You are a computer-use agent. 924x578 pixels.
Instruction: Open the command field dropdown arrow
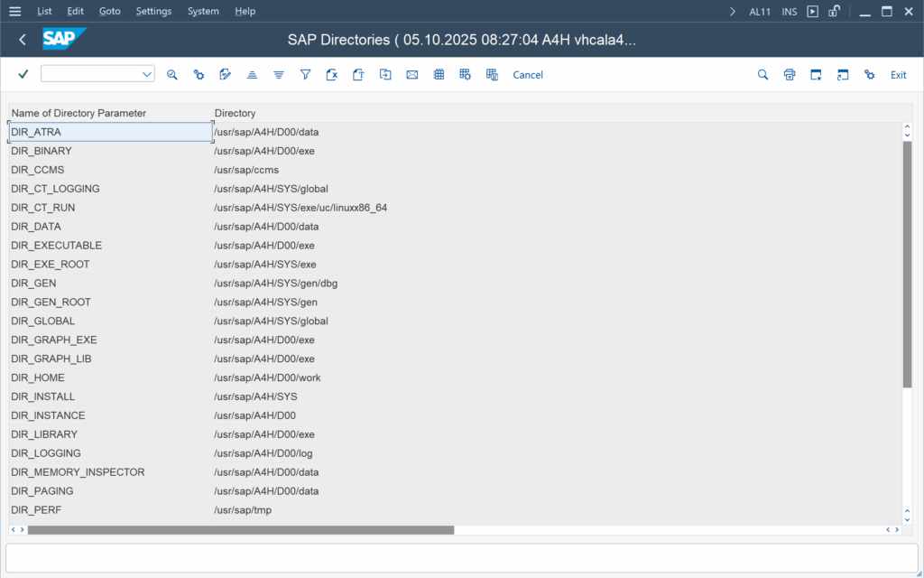click(147, 74)
